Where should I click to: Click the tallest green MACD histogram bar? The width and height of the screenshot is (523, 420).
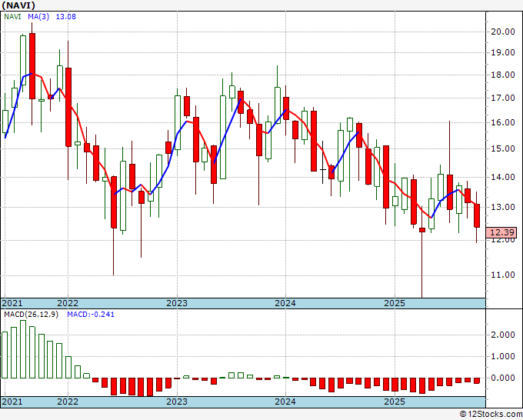23,349
